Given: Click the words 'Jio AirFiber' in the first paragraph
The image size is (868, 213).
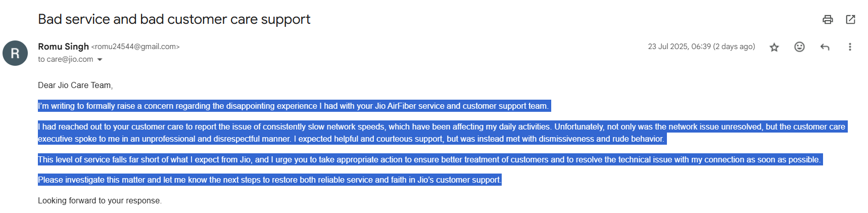Looking at the screenshot, I should [395, 106].
